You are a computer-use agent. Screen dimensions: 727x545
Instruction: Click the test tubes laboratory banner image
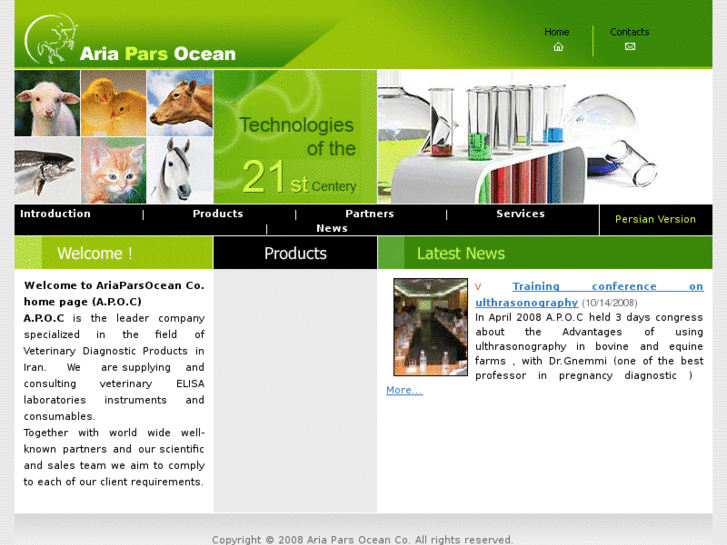click(545, 137)
